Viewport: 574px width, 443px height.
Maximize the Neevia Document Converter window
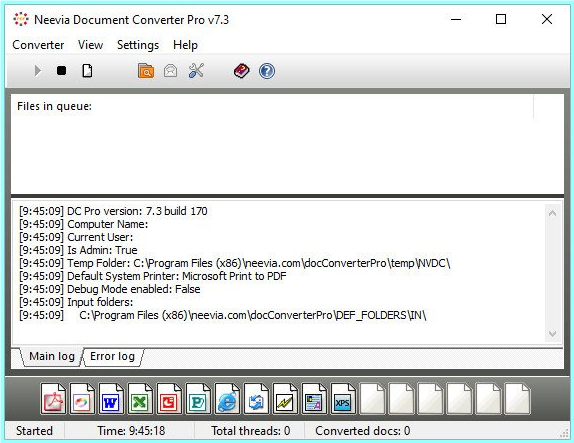pos(501,19)
